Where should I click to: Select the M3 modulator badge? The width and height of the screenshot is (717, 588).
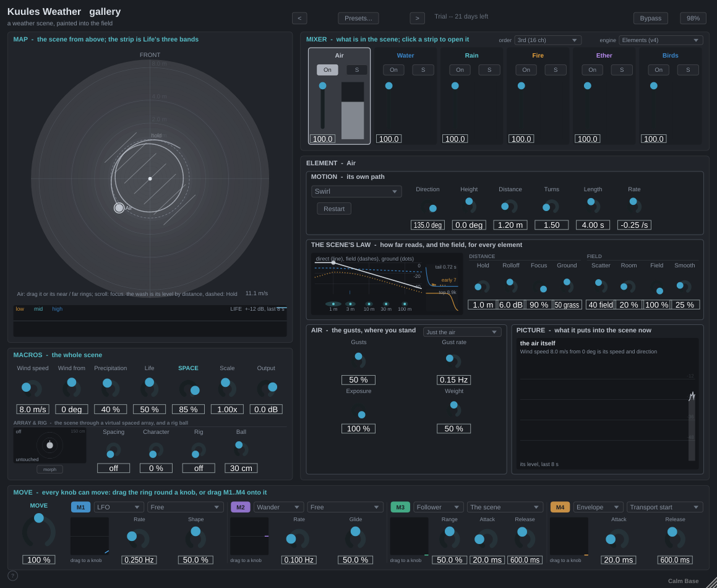click(x=400, y=507)
